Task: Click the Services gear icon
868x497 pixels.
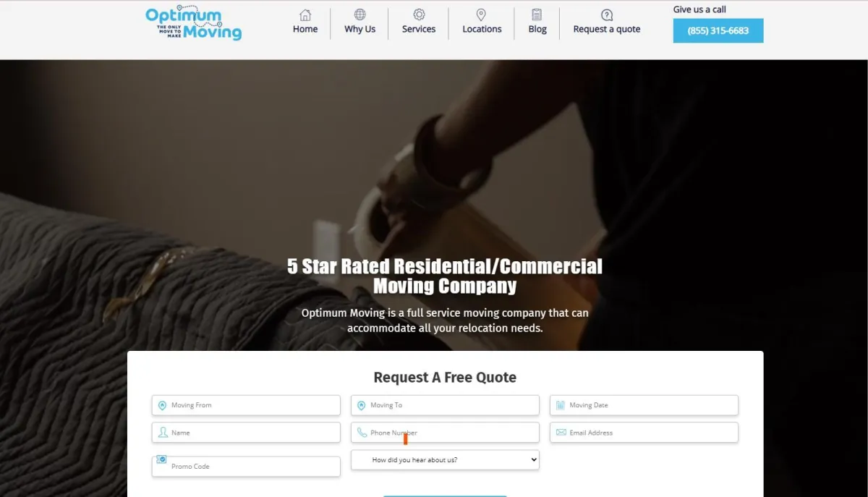Action: (x=419, y=15)
